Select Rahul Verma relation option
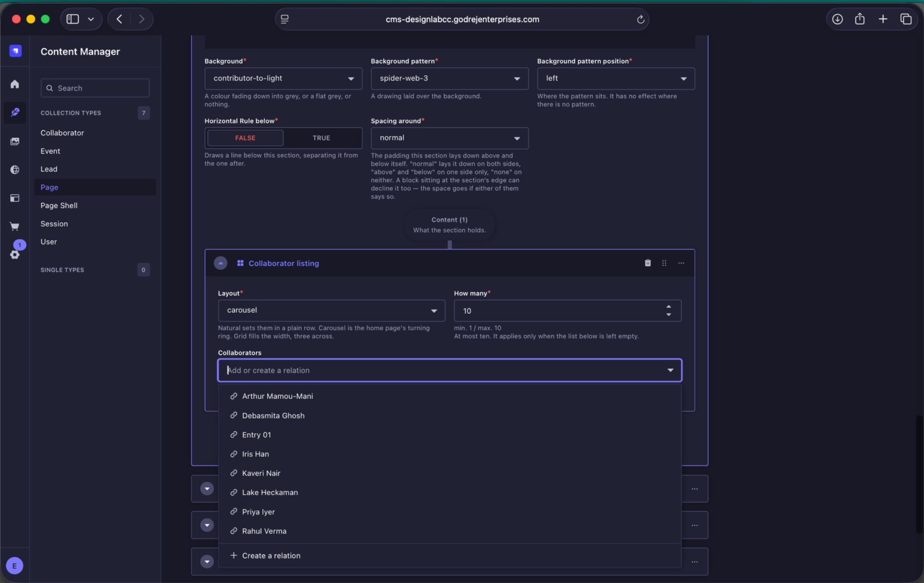The width and height of the screenshot is (924, 583). click(x=450, y=531)
